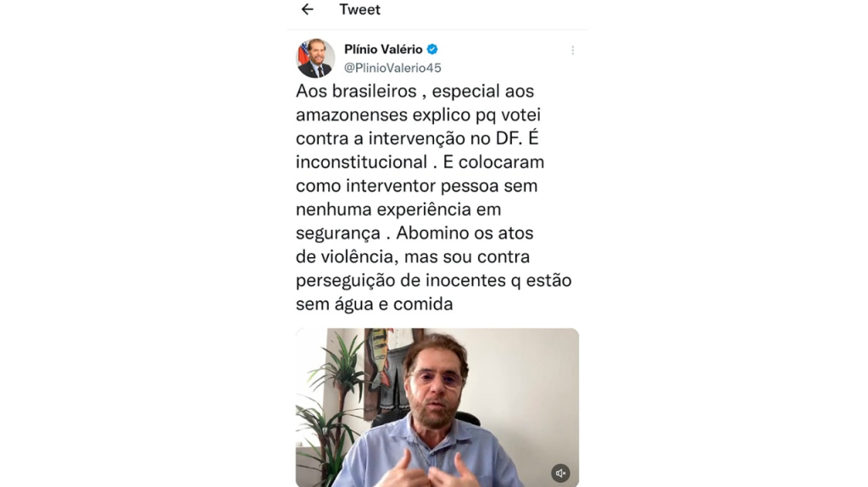The height and width of the screenshot is (487, 868).
Task: Click the blue verified badge
Action: point(432,49)
